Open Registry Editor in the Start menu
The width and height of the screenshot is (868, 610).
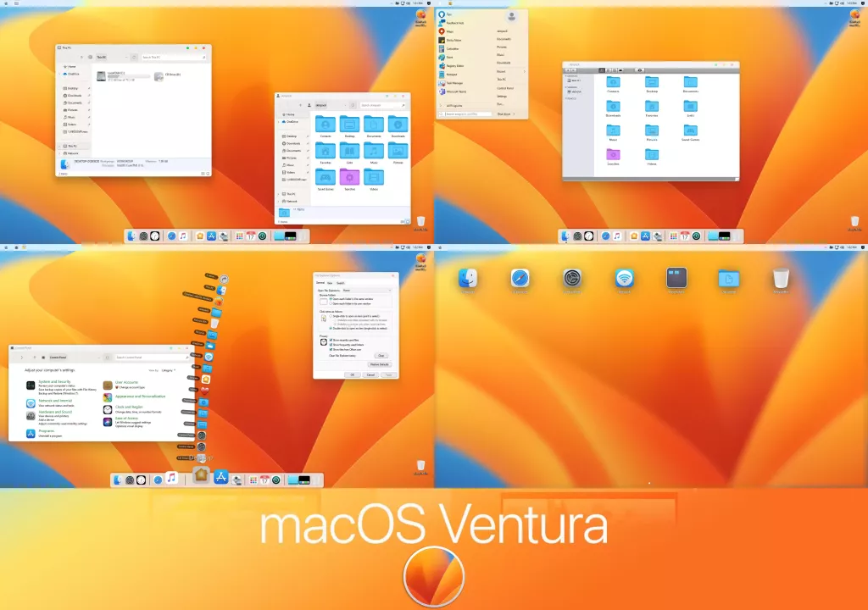pyautogui.click(x=455, y=66)
